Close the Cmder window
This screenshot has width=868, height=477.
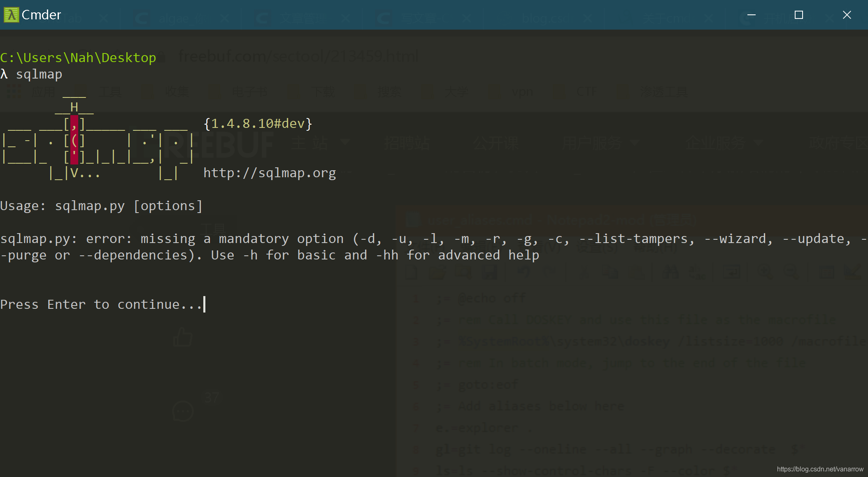point(847,15)
